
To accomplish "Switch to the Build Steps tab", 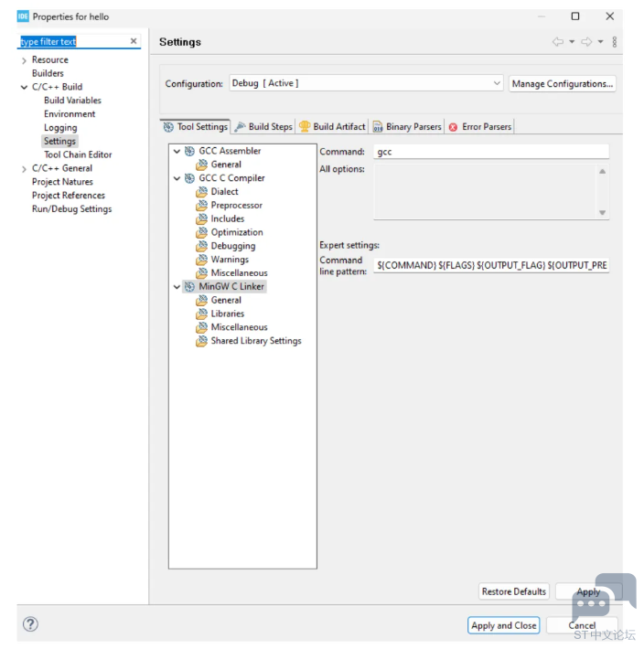I will [263, 127].
